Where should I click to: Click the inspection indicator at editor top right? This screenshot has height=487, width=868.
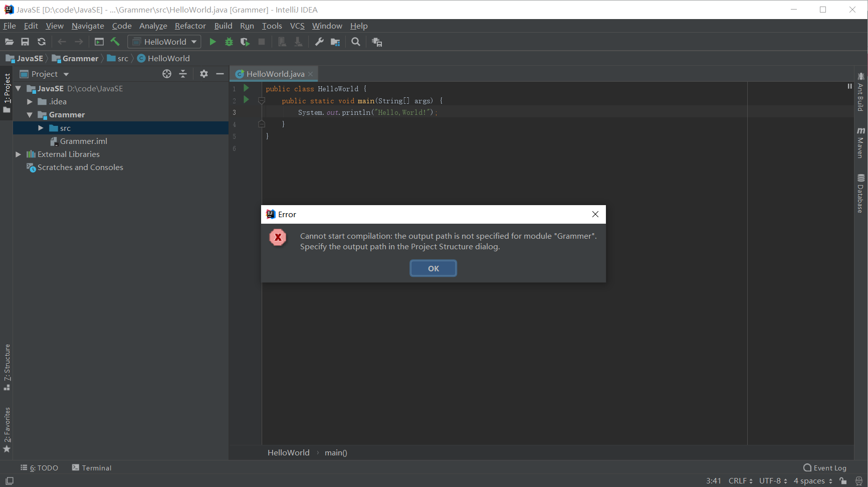[849, 86]
